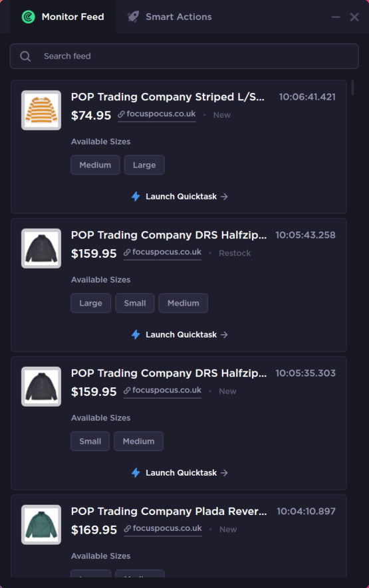
Task: Click the feed's vertical scrollbar handle
Action: click(x=352, y=88)
